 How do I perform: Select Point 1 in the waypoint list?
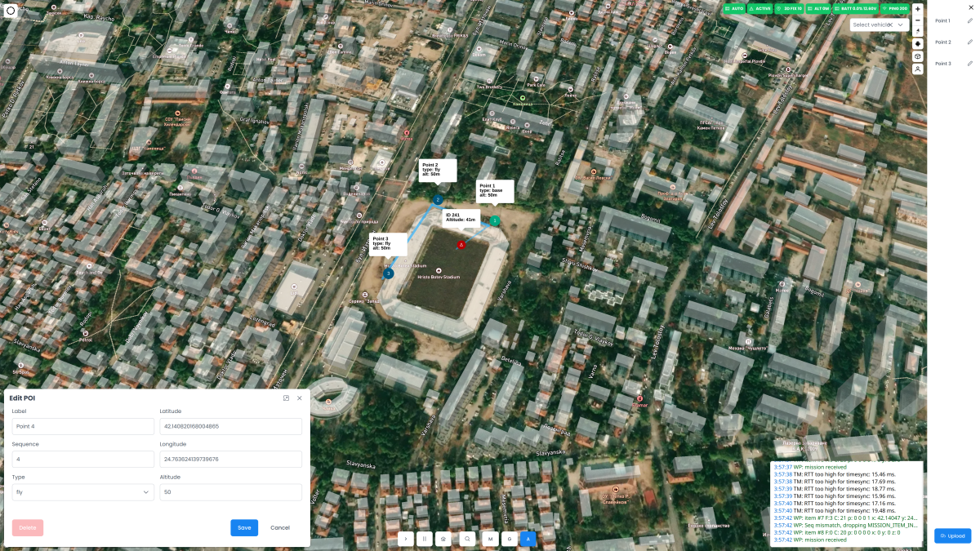pos(942,20)
